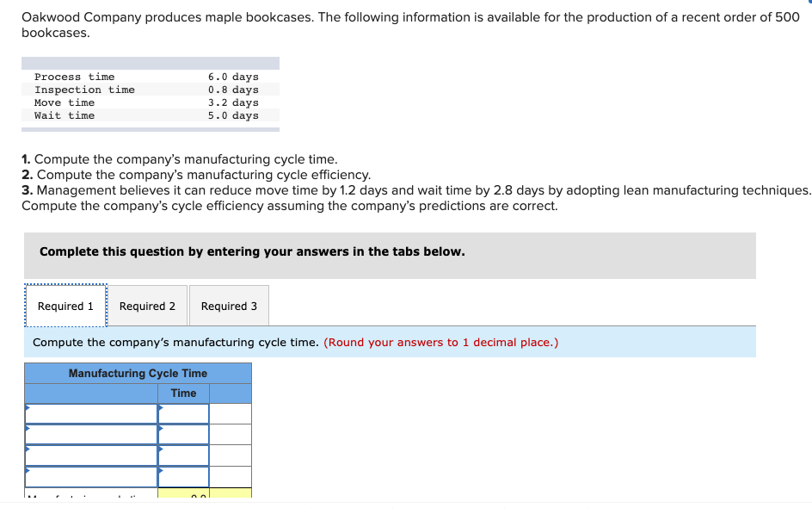Image resolution: width=812 pixels, height=508 pixels.
Task: Click first row Time input cell
Action: click(x=184, y=414)
